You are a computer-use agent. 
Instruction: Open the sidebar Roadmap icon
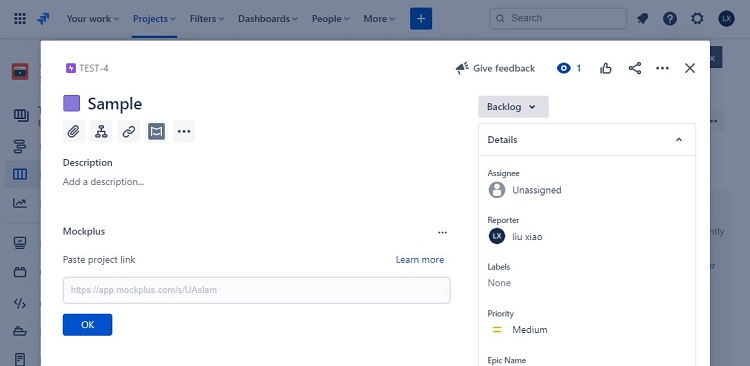click(20, 145)
